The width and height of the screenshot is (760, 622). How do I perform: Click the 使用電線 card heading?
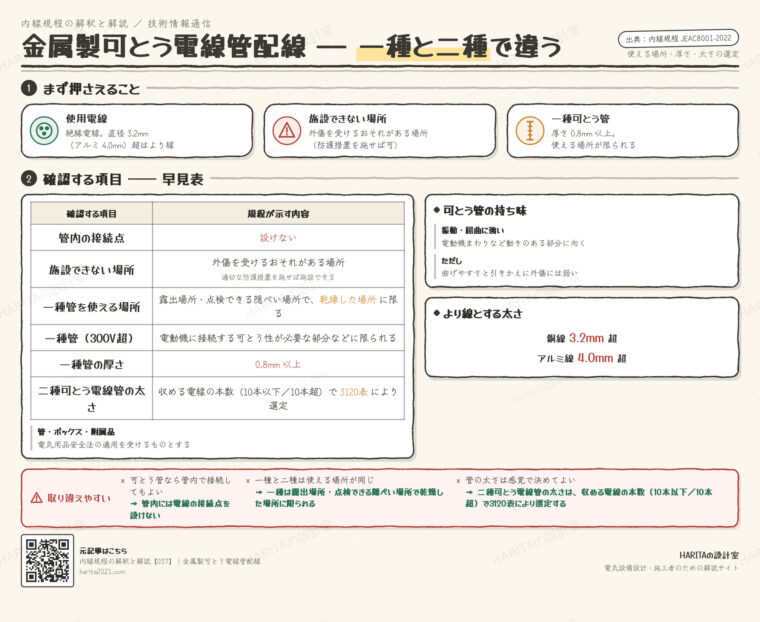tap(87, 118)
